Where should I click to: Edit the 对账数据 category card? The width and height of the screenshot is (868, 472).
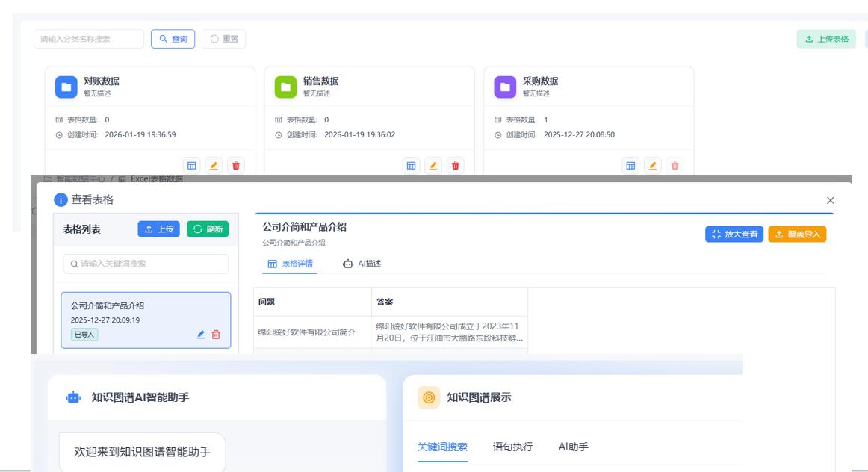click(214, 166)
